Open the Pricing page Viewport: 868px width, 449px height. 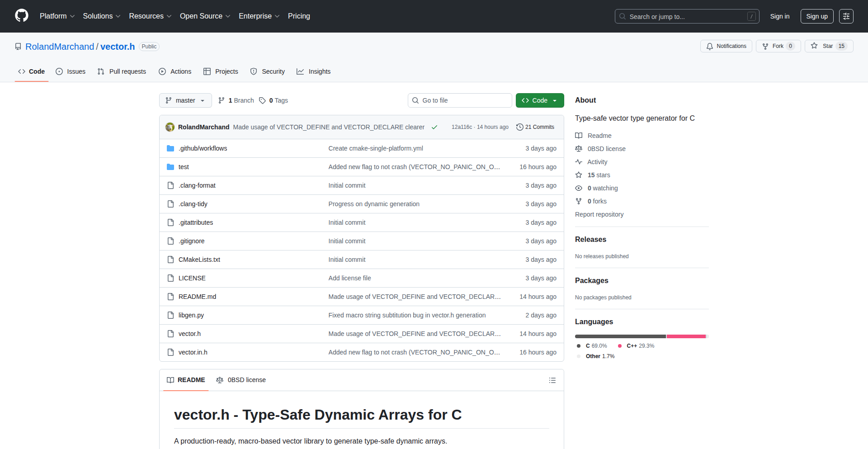(299, 16)
